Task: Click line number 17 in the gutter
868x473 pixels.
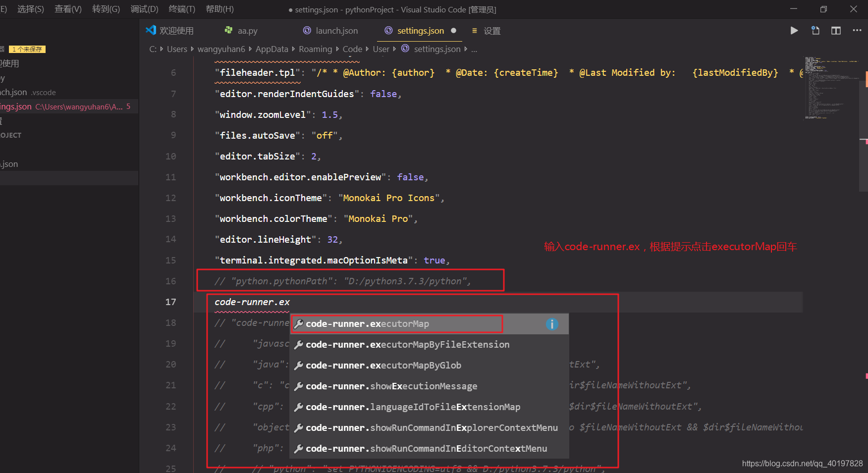Action: click(x=170, y=302)
